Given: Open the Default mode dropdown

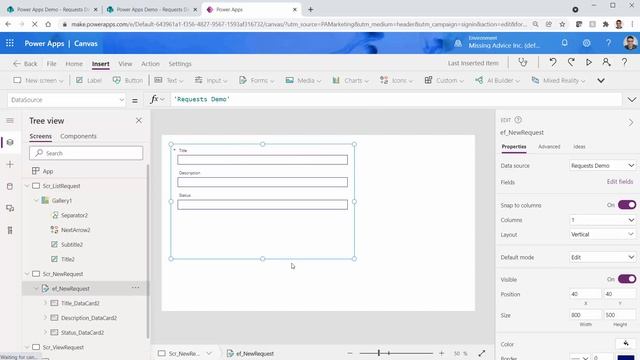Looking at the screenshot, I should [602, 258].
